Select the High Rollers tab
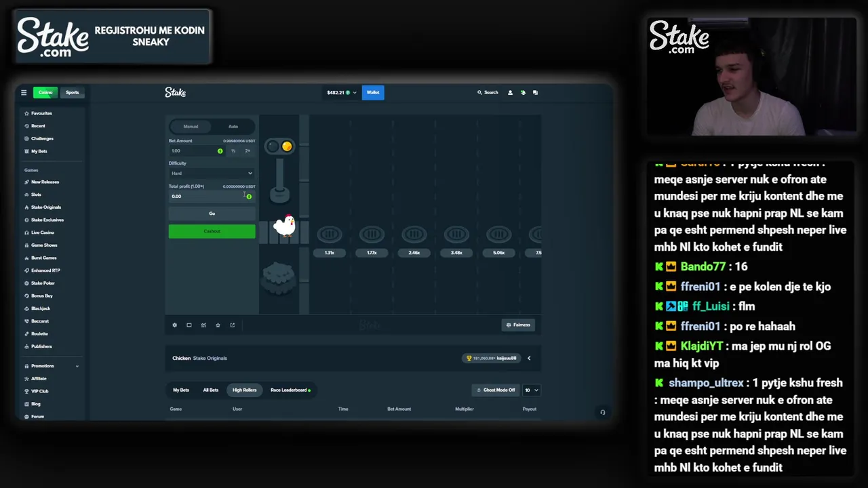Viewport: 868px width, 488px height. (x=245, y=390)
